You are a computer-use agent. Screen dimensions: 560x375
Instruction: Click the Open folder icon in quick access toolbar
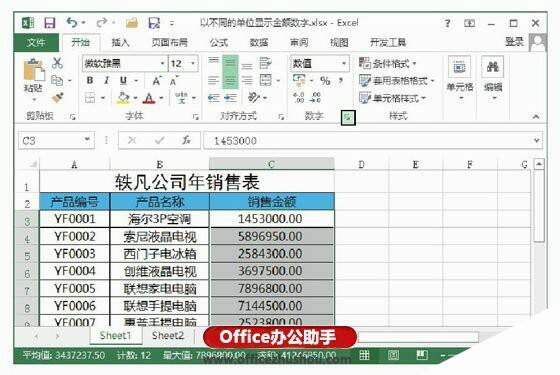[x=132, y=23]
